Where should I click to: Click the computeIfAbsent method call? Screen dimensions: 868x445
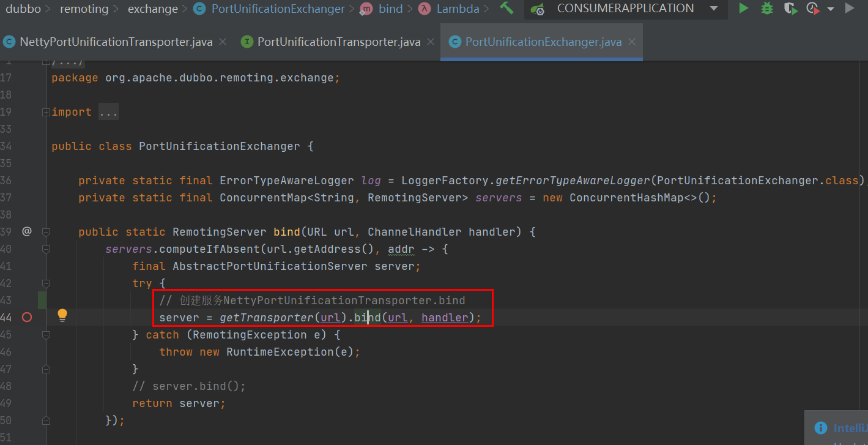click(x=209, y=249)
